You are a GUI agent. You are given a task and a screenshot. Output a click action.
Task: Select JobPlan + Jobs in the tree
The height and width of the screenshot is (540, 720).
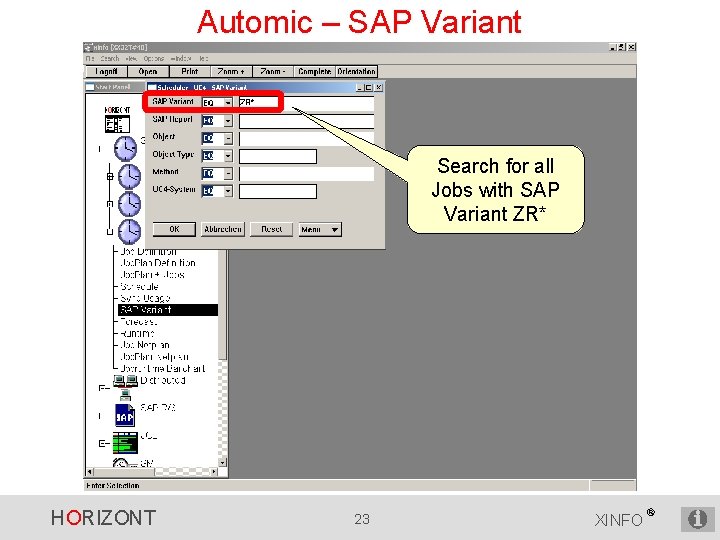coord(152,275)
